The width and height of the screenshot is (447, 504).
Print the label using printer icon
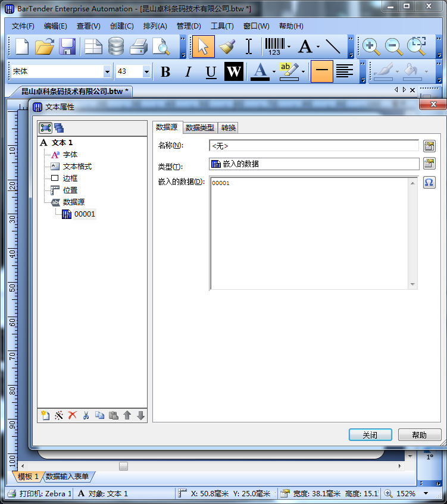(x=139, y=46)
